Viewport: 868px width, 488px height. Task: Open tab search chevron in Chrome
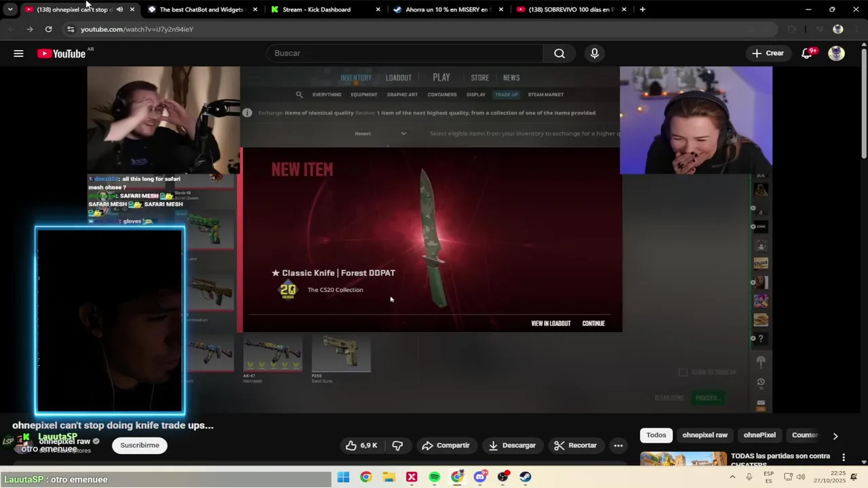click(x=9, y=9)
